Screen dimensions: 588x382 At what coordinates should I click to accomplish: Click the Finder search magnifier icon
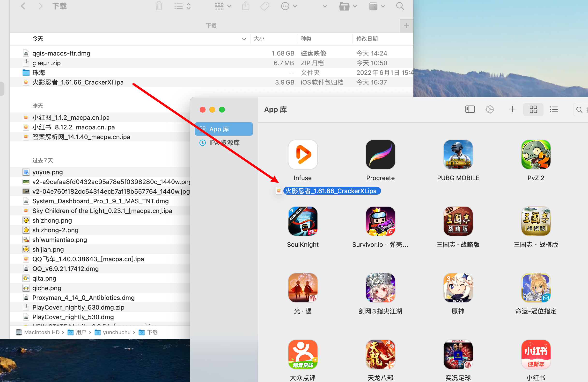(400, 6)
